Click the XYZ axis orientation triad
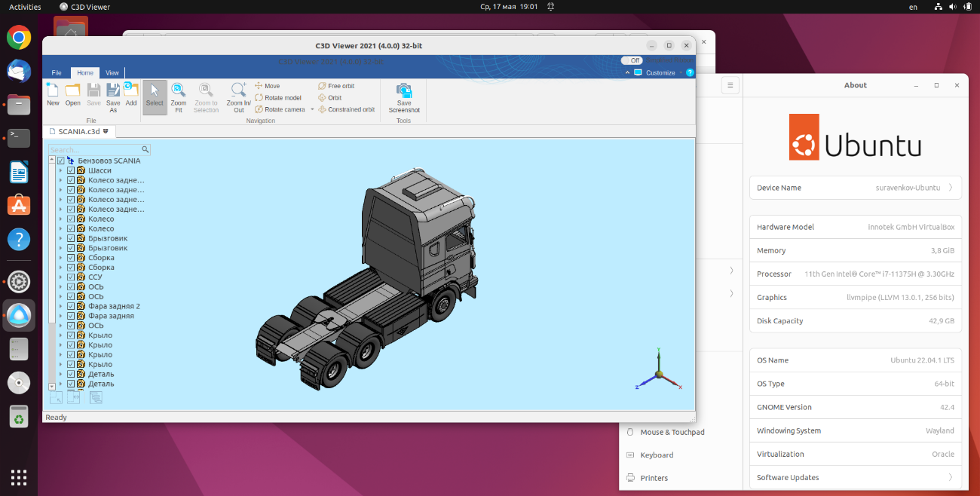The width and height of the screenshot is (980, 496). click(x=659, y=372)
